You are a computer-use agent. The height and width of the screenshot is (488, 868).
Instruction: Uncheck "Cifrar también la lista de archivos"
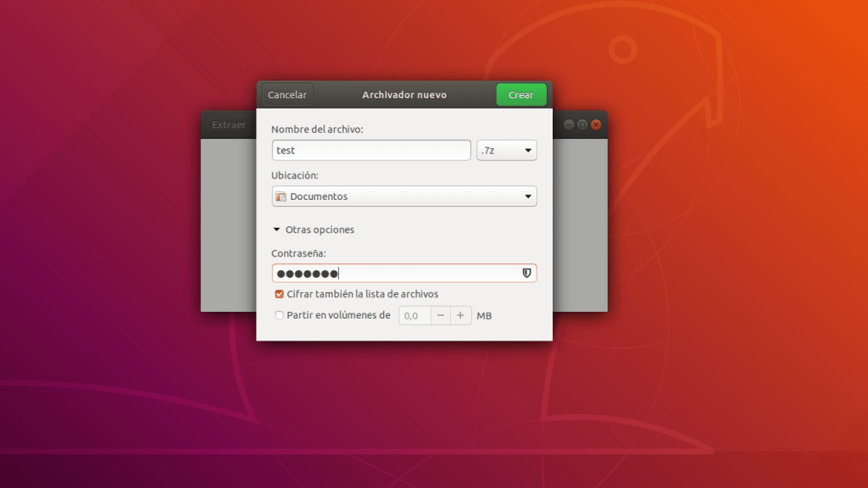(280, 294)
